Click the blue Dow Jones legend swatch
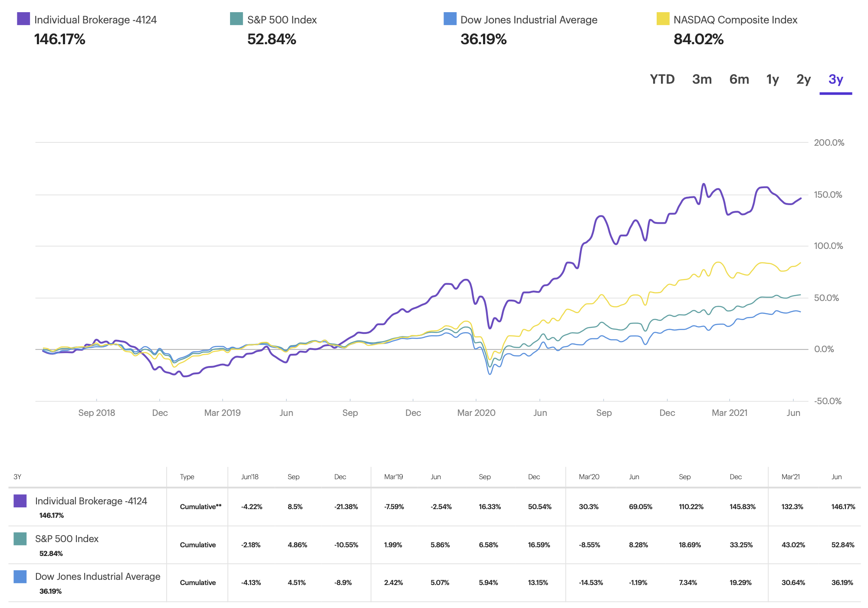This screenshot has height=608, width=868. pos(450,19)
